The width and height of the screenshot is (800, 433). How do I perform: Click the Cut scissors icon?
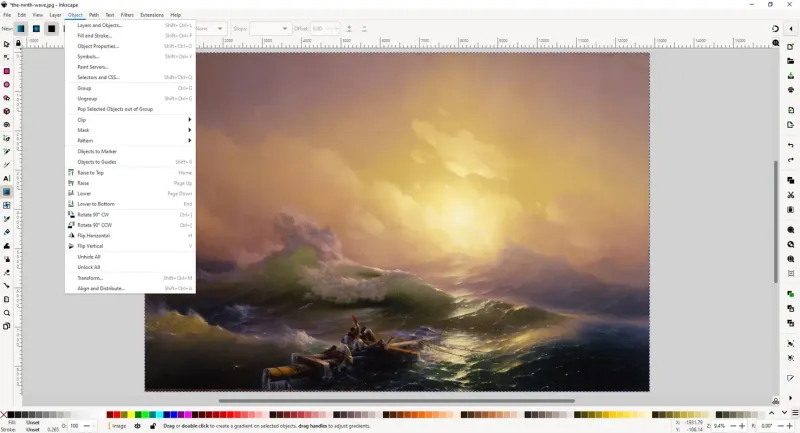point(790,195)
